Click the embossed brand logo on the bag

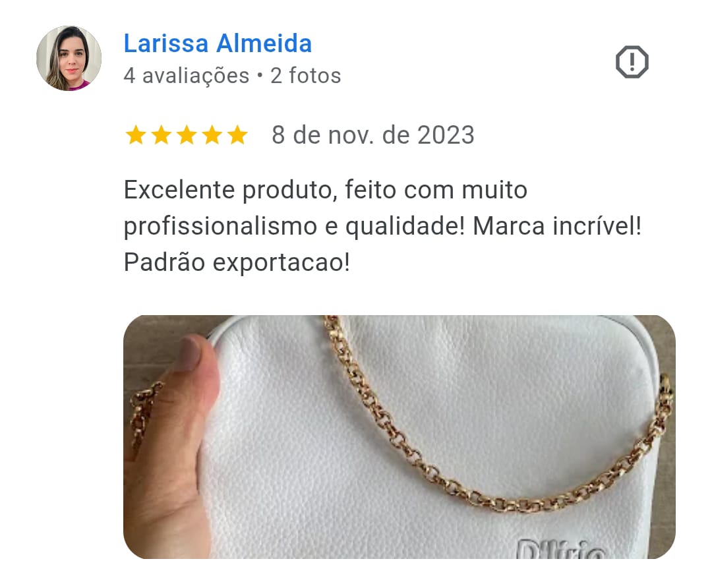click(x=561, y=548)
